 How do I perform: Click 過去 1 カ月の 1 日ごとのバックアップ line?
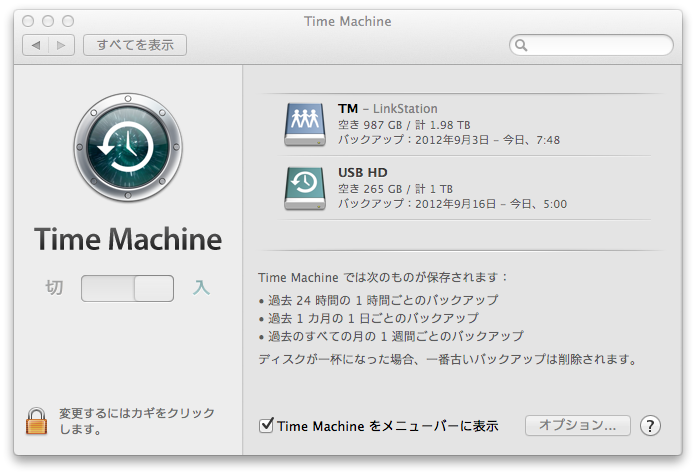368,318
